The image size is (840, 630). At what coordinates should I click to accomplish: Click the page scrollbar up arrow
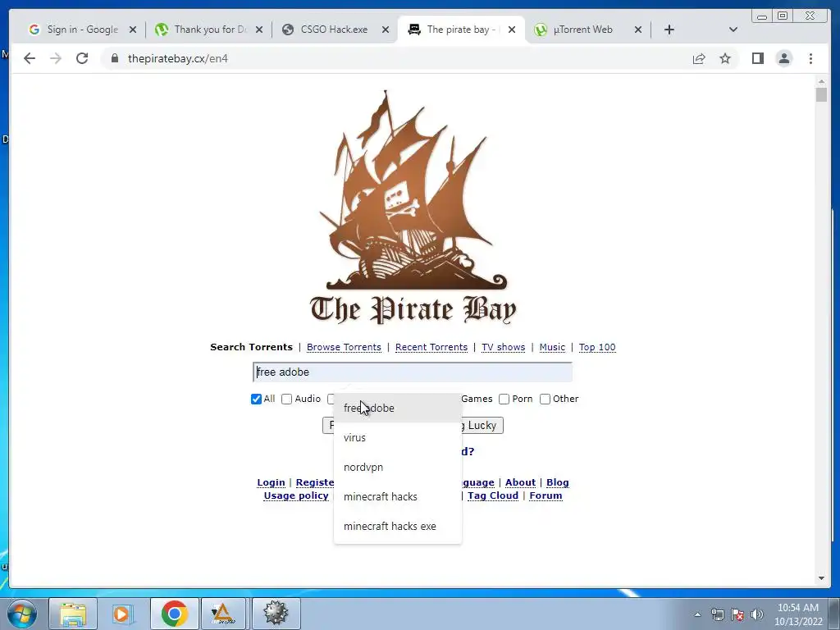[x=821, y=81]
